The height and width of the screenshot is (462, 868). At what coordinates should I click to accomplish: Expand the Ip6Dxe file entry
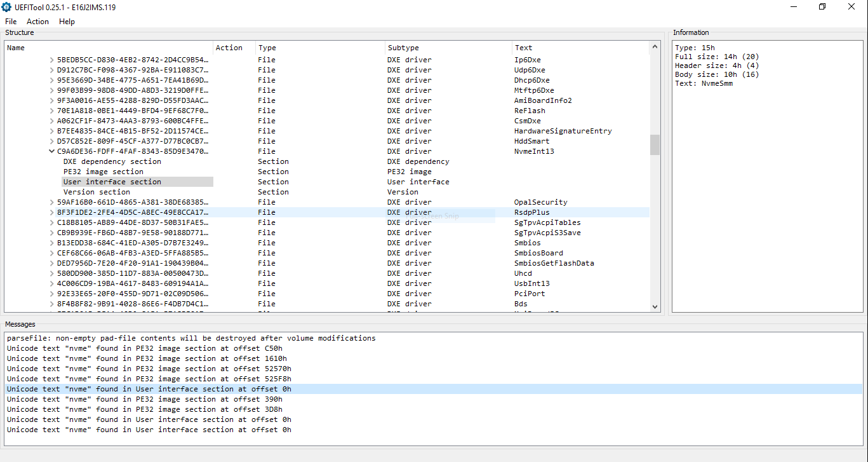[52, 60]
